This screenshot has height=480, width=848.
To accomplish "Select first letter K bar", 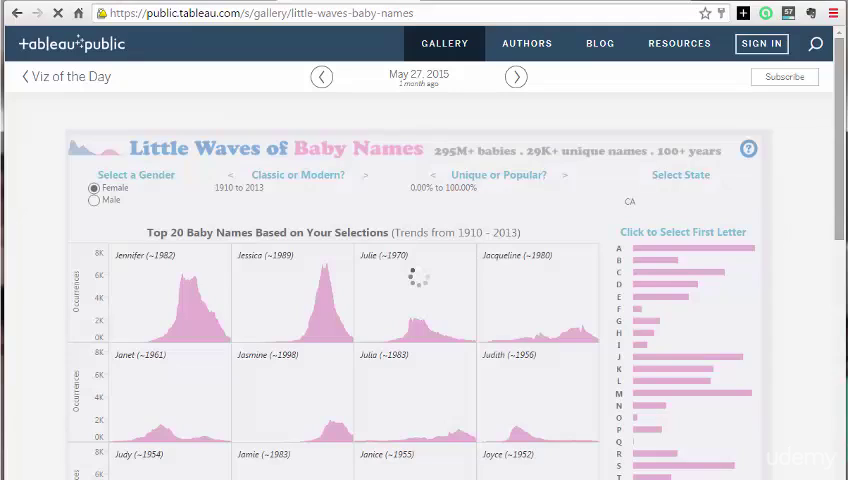I will (x=673, y=369).
